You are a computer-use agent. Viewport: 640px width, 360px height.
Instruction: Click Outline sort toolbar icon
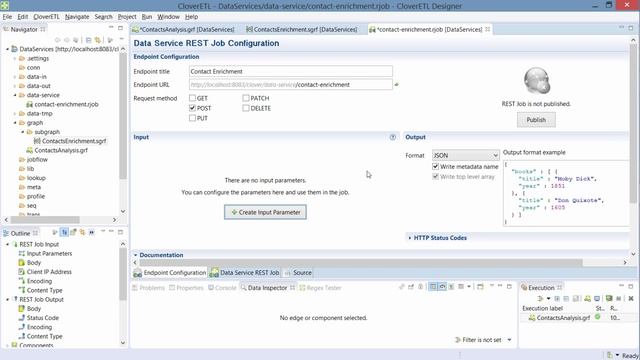pyautogui.click(x=64, y=232)
